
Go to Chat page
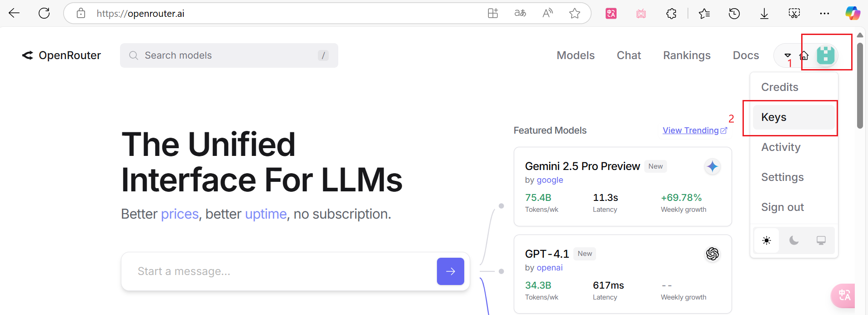click(x=629, y=55)
